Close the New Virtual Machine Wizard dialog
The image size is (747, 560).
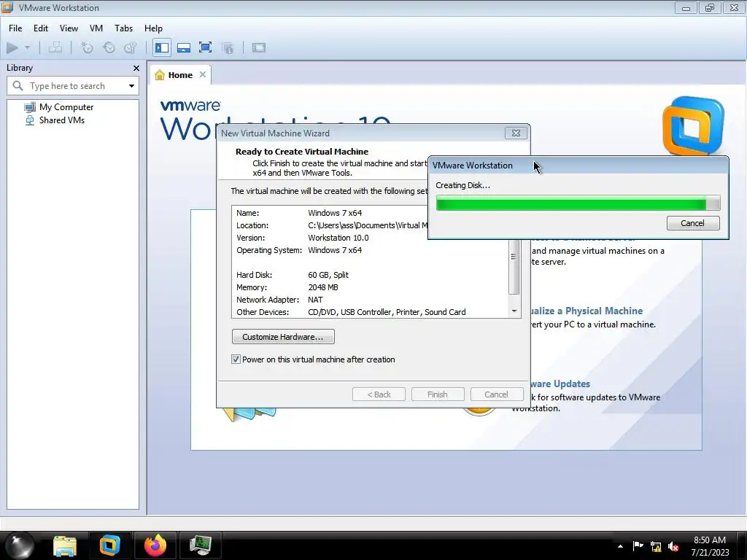516,133
